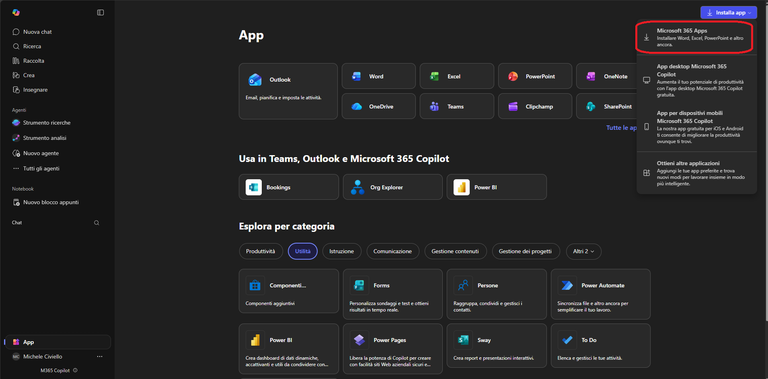The image size is (768, 379).
Task: Open OneDrive app
Action: click(379, 106)
